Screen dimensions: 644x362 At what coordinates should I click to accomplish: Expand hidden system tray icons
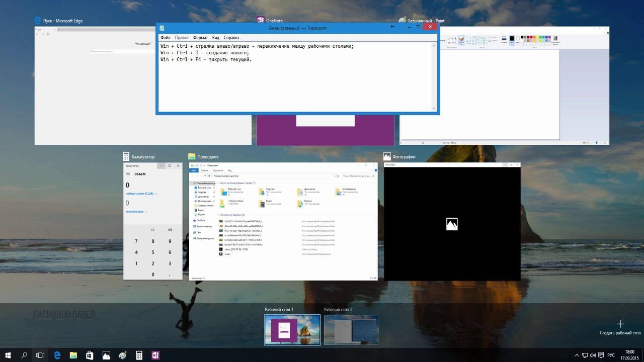[577, 355]
